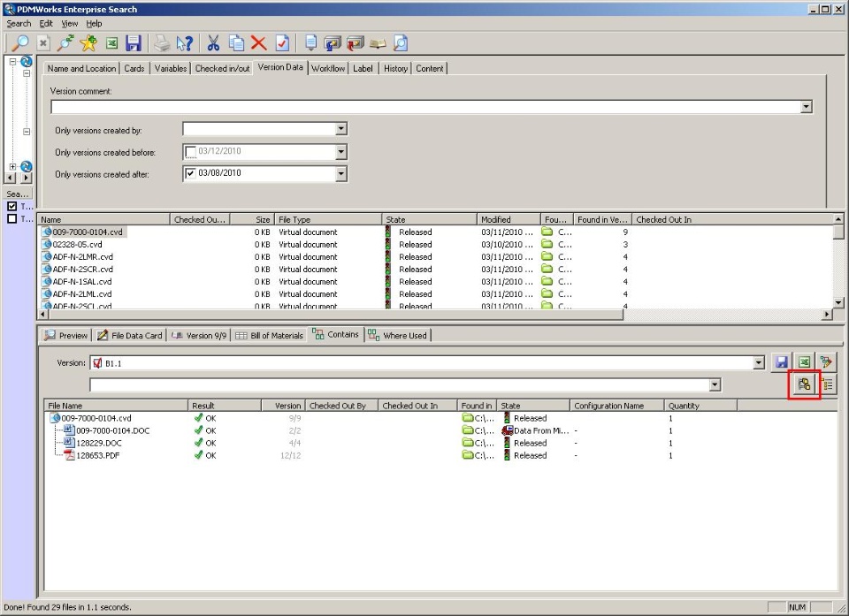Open the Help menu
Screen dimensions: 849x616
tap(94, 23)
